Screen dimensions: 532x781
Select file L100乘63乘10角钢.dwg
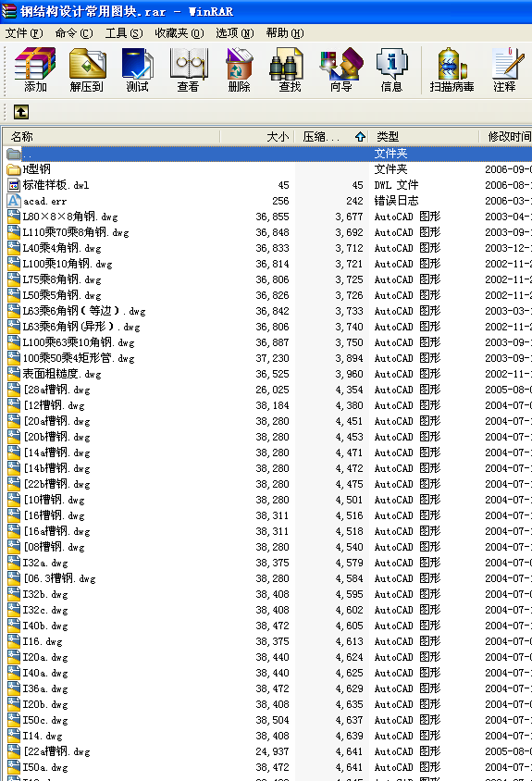(x=79, y=342)
